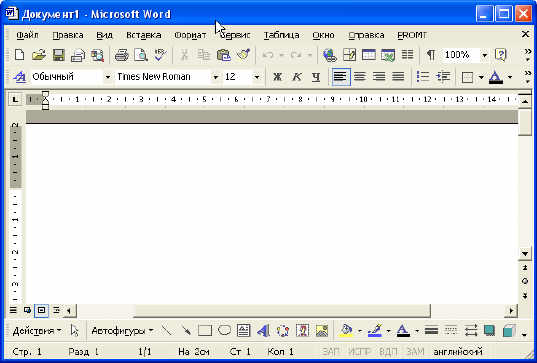537x363 pixels.
Task: Justify text alignment
Action: [398, 77]
